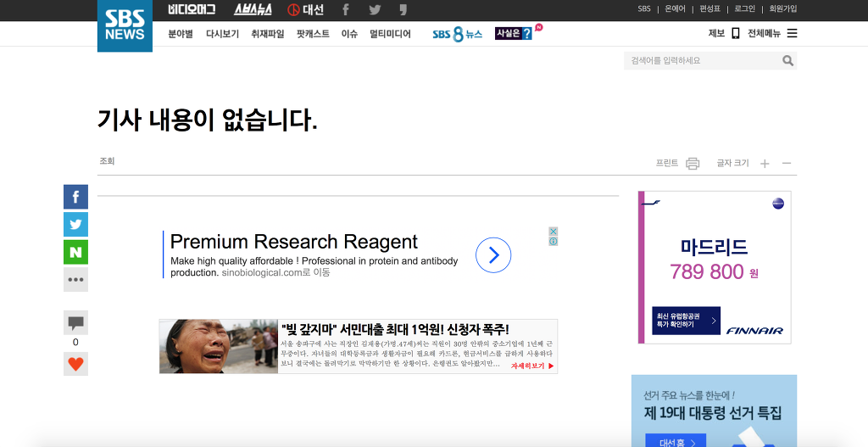Click the search magnifier icon
Screen dimensions: 868x447
pos(787,60)
